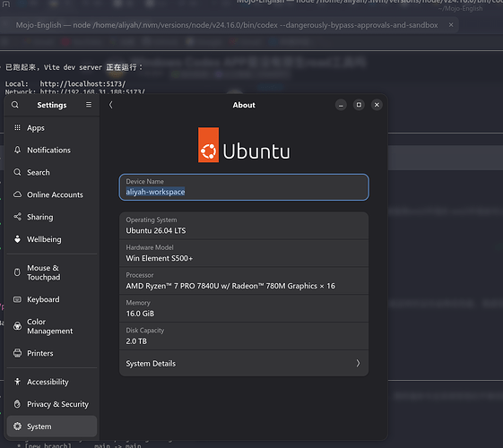Screen dimensions: 503x448
Task: Click the Apps grid icon in sidebar
Action: click(17, 127)
